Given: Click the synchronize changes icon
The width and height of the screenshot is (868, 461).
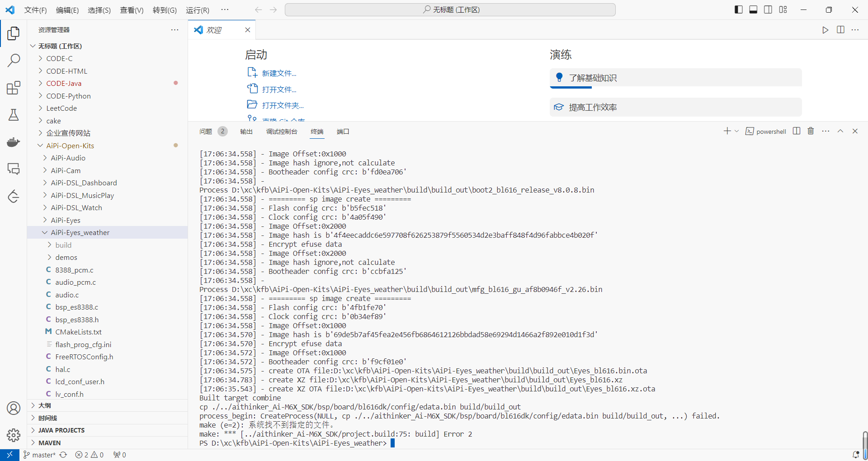Looking at the screenshot, I should pyautogui.click(x=63, y=455).
